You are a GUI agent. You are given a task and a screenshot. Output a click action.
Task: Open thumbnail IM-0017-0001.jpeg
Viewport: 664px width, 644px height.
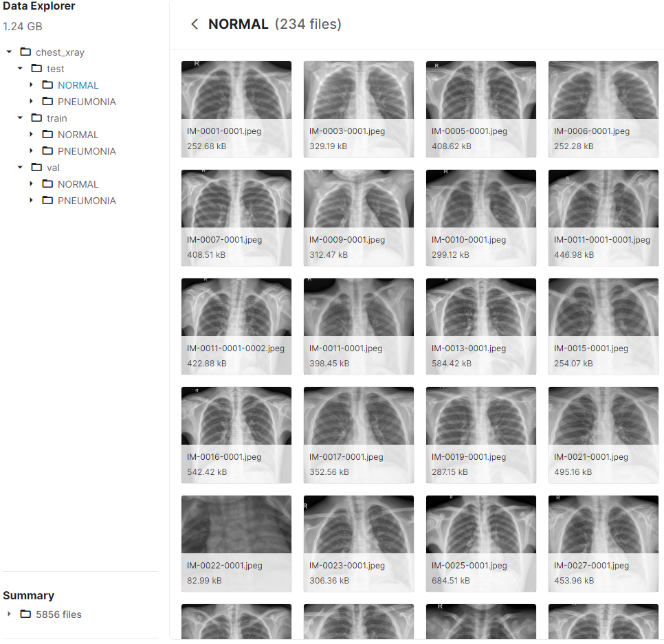tap(359, 435)
